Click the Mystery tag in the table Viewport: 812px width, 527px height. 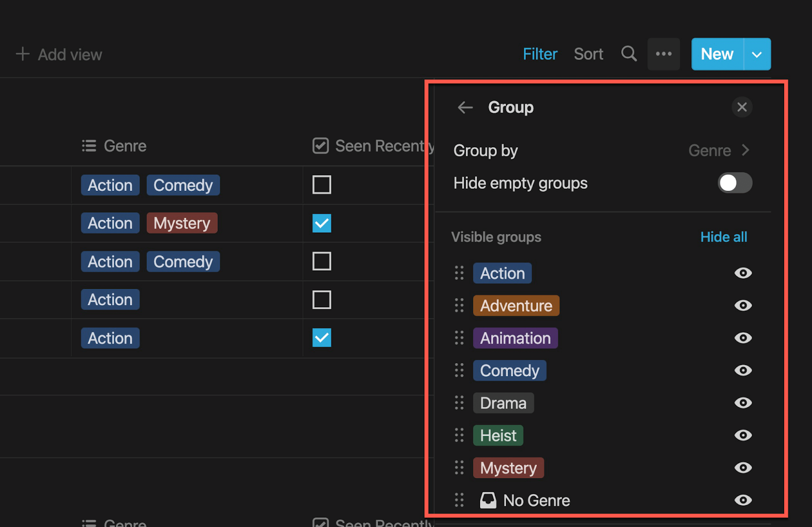[x=182, y=223]
